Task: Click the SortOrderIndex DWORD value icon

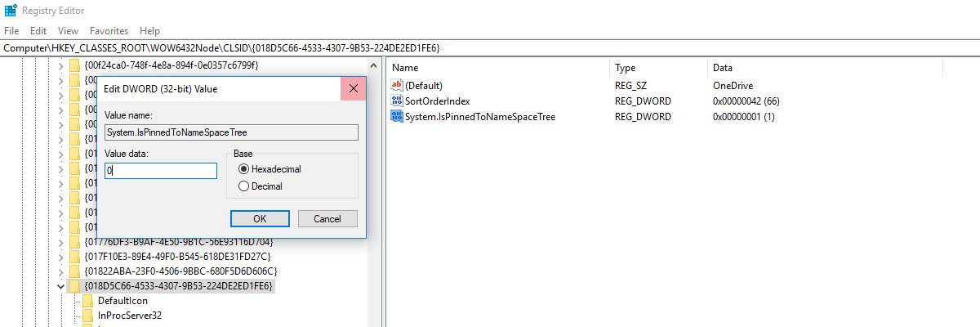Action: click(x=398, y=101)
